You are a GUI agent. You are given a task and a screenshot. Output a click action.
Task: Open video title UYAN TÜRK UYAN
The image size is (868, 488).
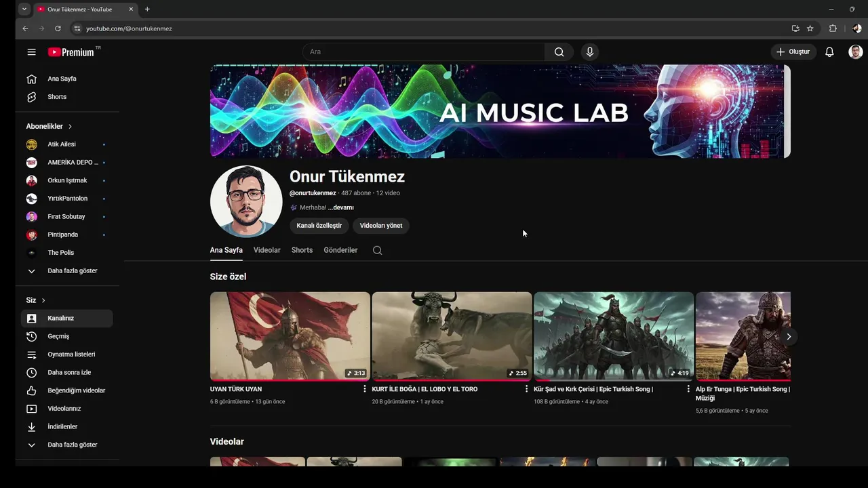point(236,389)
